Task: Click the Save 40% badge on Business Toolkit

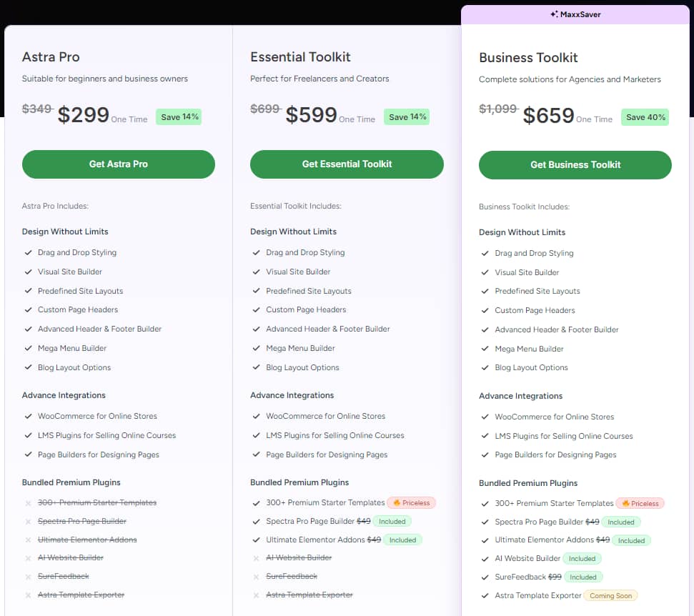Action: click(645, 117)
